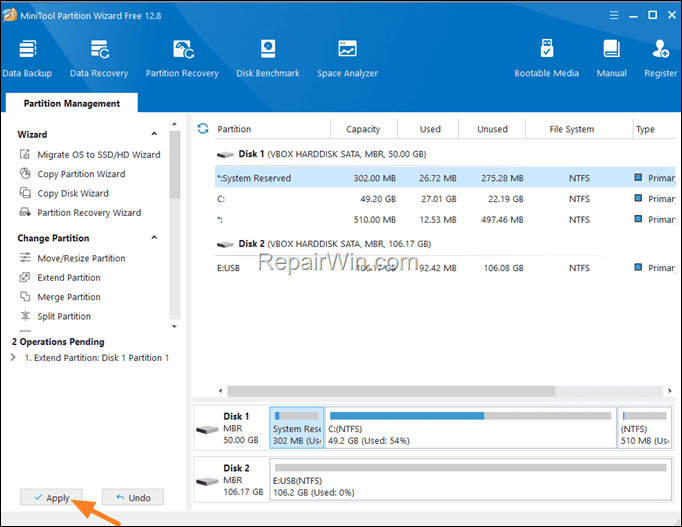The width and height of the screenshot is (682, 527).
Task: Click sidebar scroll up arrow
Action: [174, 124]
